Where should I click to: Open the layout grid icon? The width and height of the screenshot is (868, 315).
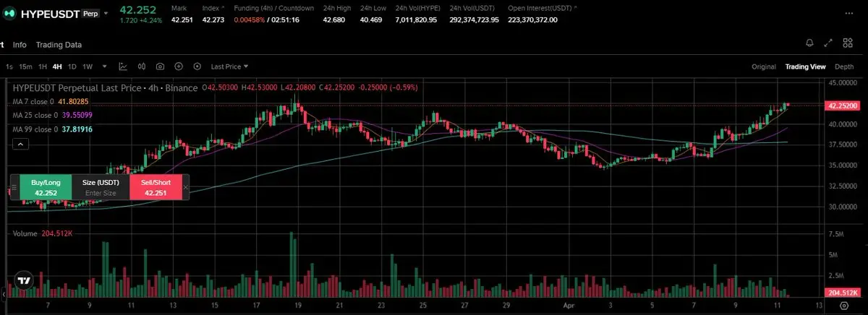point(848,44)
